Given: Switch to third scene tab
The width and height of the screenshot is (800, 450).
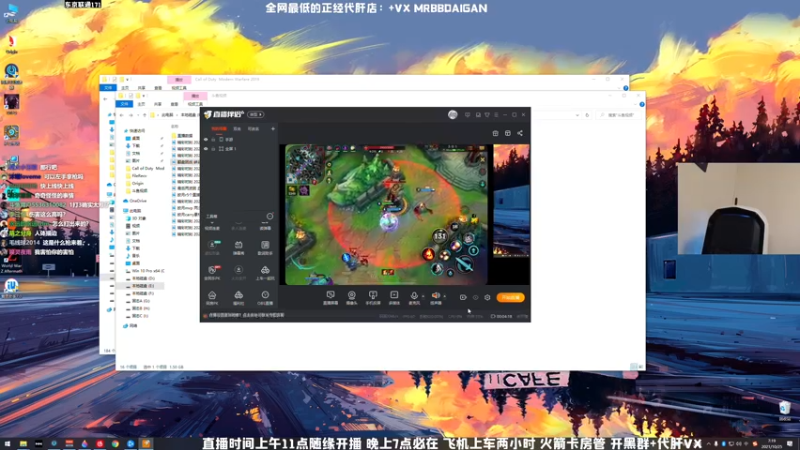Looking at the screenshot, I should click(254, 129).
